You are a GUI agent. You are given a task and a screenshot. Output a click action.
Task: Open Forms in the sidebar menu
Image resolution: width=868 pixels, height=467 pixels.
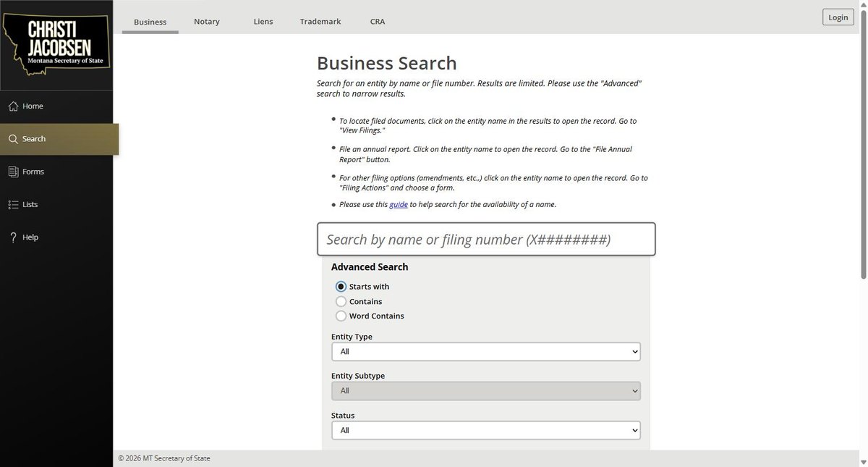56,172
